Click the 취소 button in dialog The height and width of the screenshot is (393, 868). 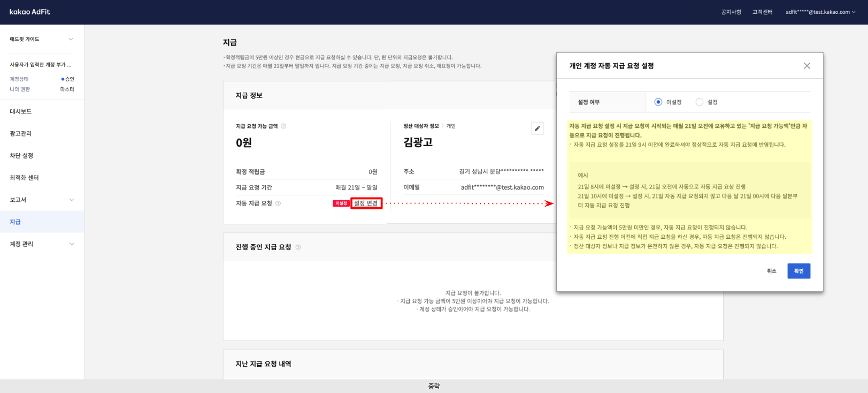(771, 271)
